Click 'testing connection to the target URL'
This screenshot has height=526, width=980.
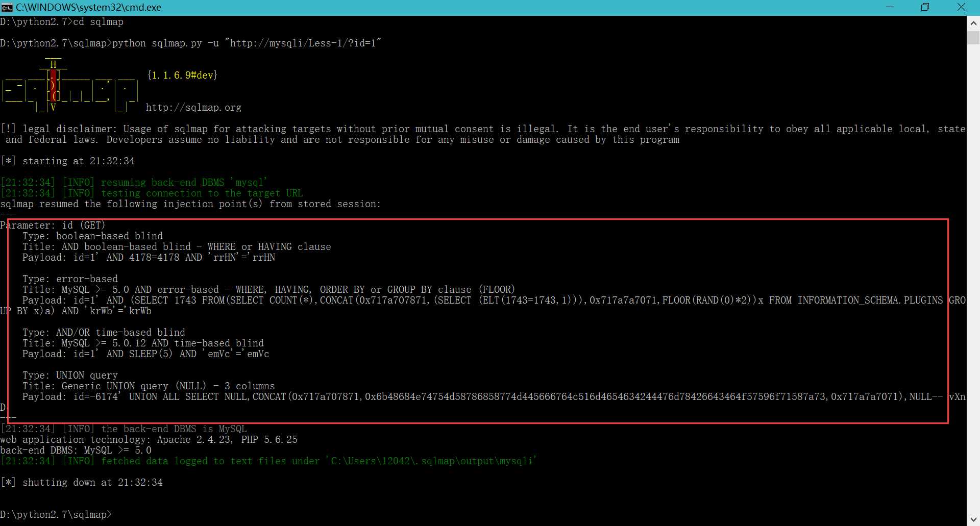151,193
